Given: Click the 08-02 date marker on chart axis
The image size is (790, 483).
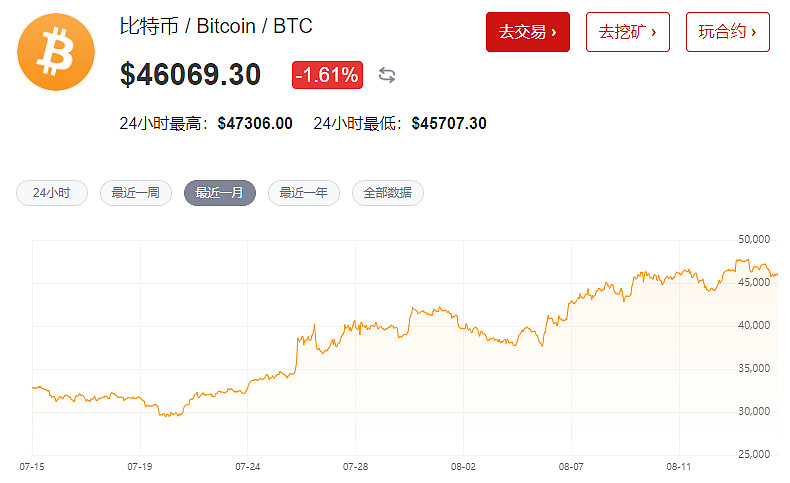Looking at the screenshot, I should pos(463,466).
